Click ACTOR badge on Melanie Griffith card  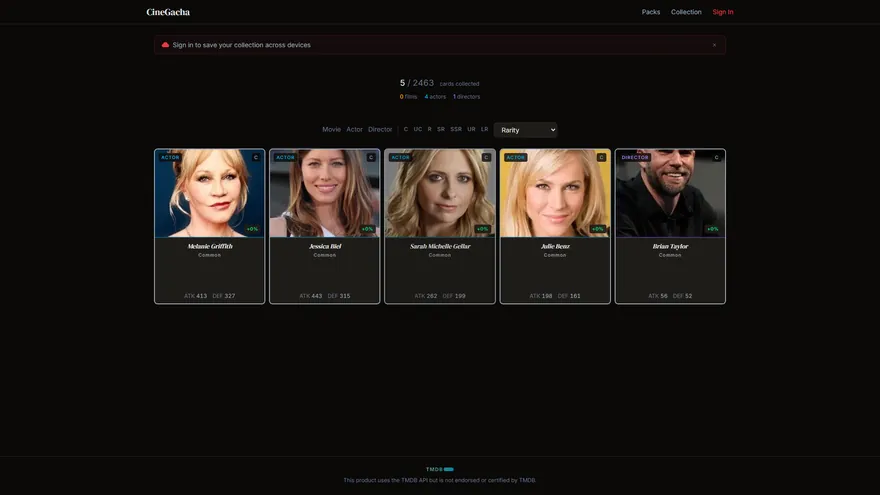170,157
